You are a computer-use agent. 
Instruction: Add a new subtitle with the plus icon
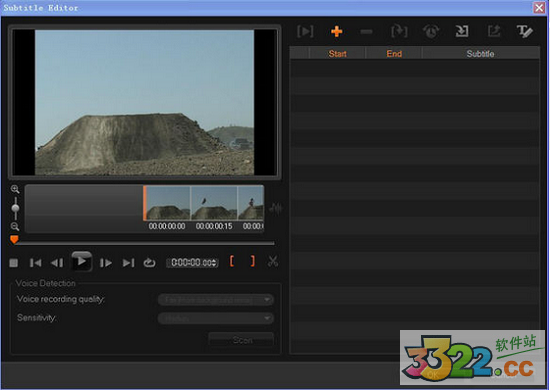[x=336, y=32]
